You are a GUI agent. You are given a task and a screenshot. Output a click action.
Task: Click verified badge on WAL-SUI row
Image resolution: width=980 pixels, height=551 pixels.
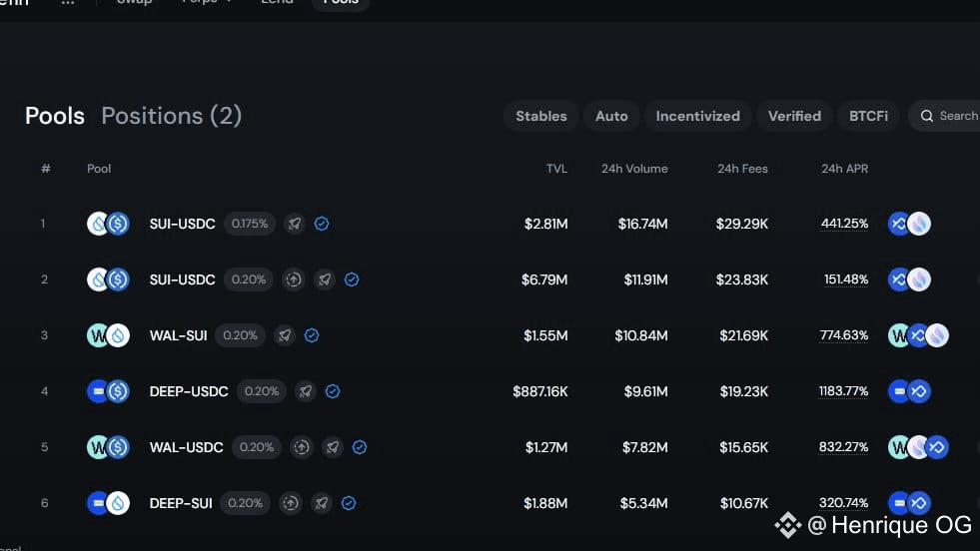pos(312,335)
